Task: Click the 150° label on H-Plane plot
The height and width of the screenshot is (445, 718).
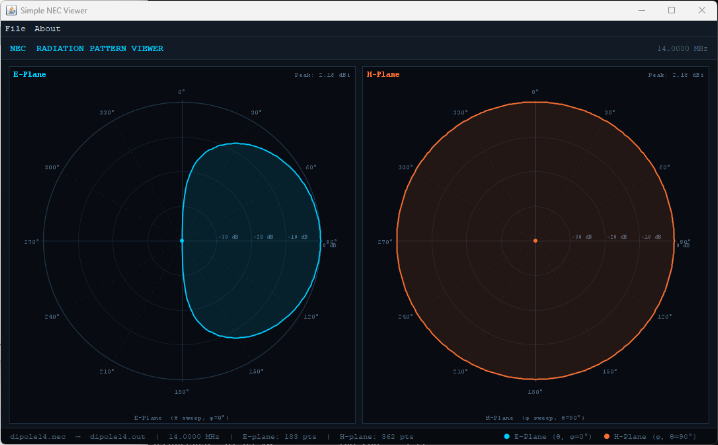Action: [609, 371]
